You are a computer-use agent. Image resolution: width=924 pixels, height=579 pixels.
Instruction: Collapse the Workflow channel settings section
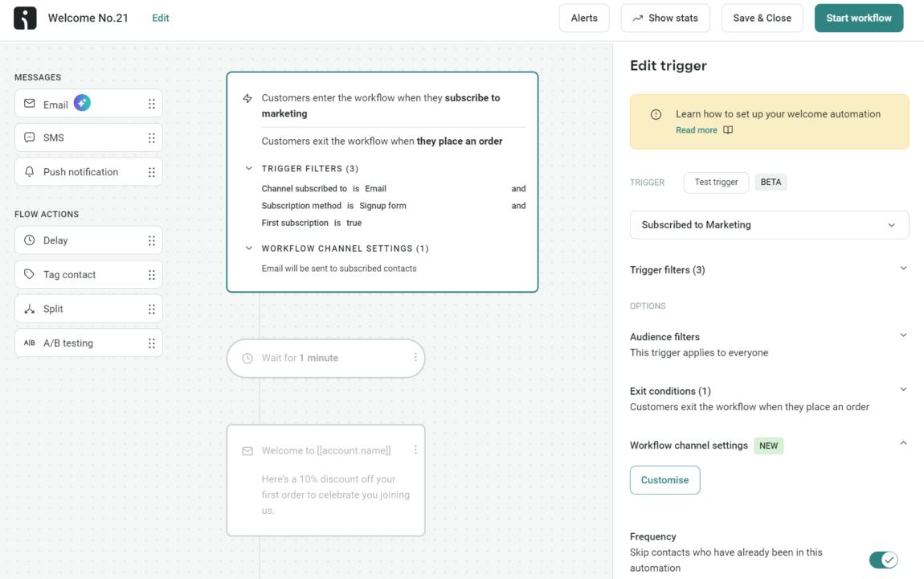[903, 443]
